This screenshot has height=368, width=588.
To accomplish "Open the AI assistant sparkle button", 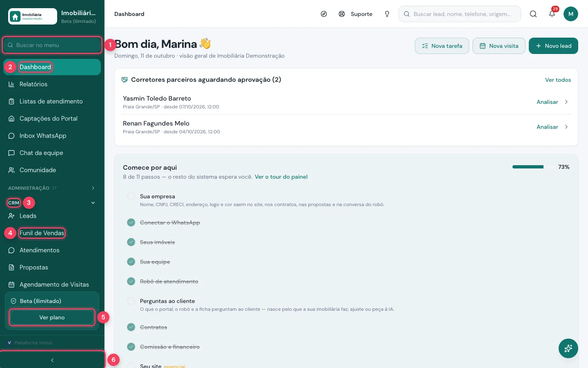I will point(568,348).
